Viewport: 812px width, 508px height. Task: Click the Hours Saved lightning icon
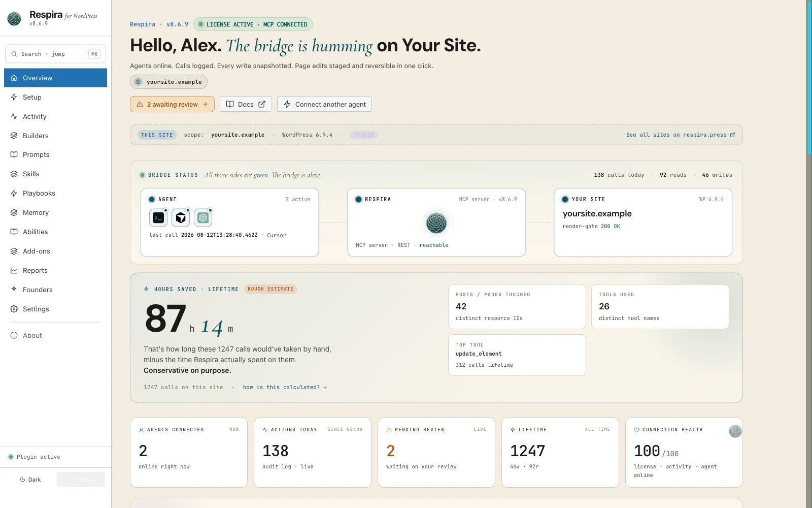point(146,289)
